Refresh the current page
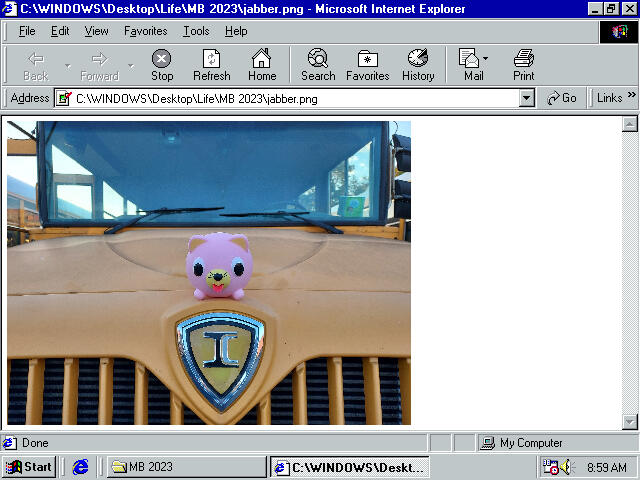This screenshot has width=640, height=480. click(x=211, y=59)
